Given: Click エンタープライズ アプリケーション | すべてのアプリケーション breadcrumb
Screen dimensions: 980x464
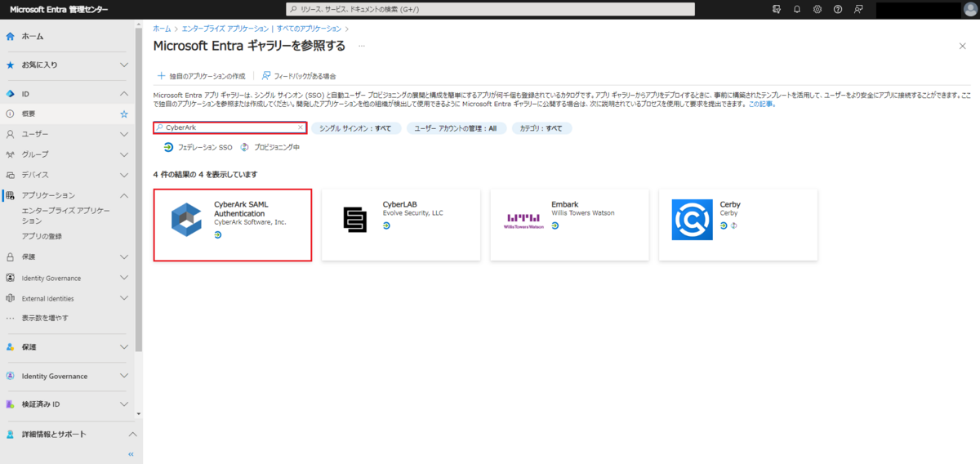Looking at the screenshot, I should pyautogui.click(x=261, y=29).
